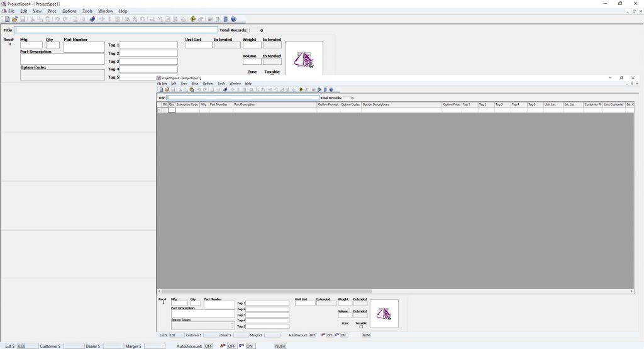The image size is (644, 349).
Task: Click Save disk icon in back window toolbar
Action: tap(23, 19)
